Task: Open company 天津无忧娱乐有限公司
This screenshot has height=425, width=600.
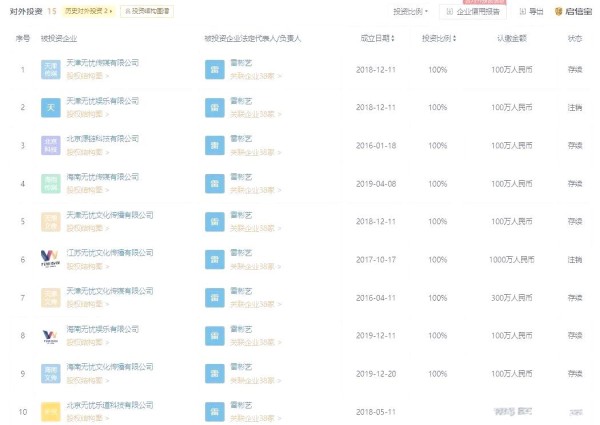Action: point(103,101)
